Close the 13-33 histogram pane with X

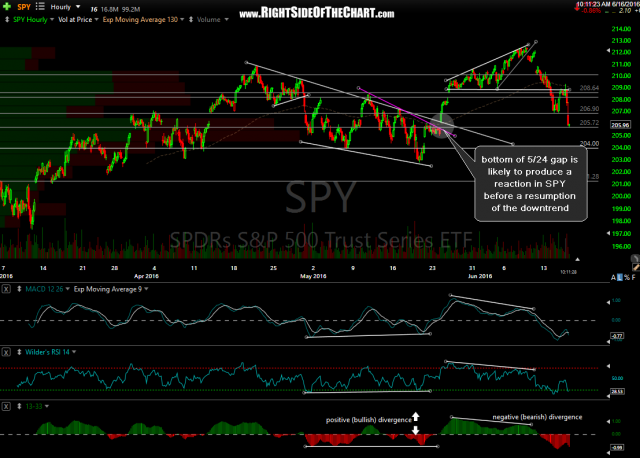point(6,407)
